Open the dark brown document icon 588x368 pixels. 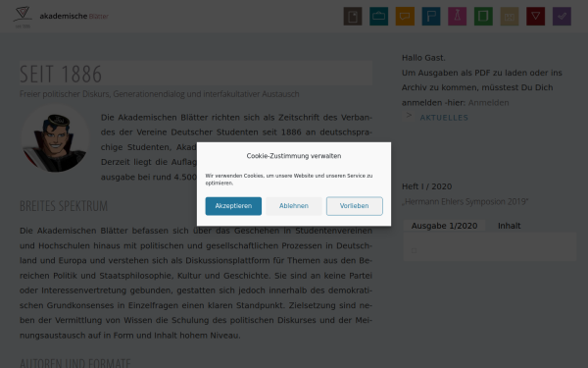353,16
